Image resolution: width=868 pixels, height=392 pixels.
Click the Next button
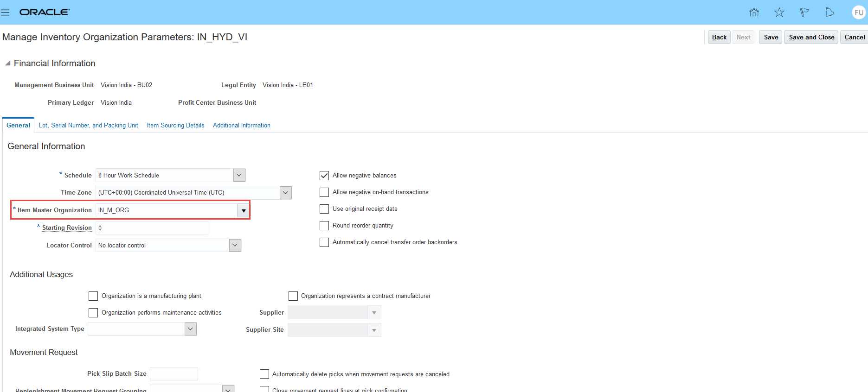tap(743, 37)
